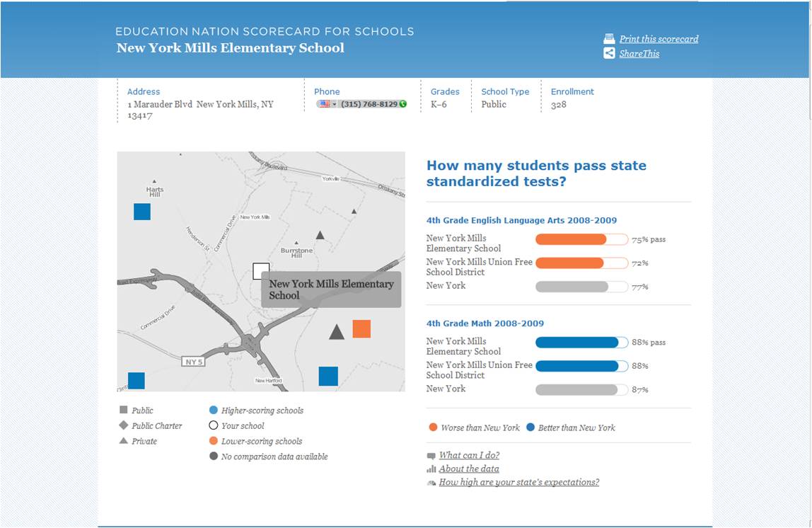Click the Private triangle legend icon
The height and width of the screenshot is (528, 812).
[123, 441]
